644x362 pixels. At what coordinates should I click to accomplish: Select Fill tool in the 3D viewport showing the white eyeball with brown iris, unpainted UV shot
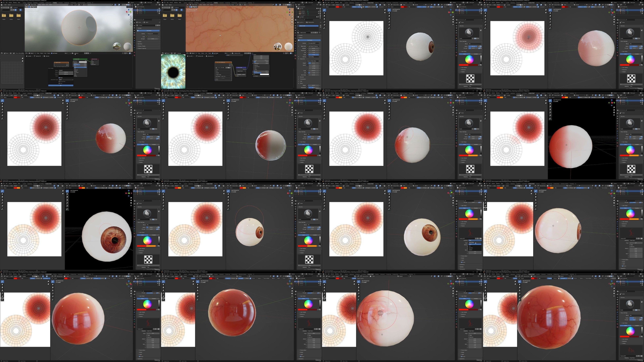[389, 22]
